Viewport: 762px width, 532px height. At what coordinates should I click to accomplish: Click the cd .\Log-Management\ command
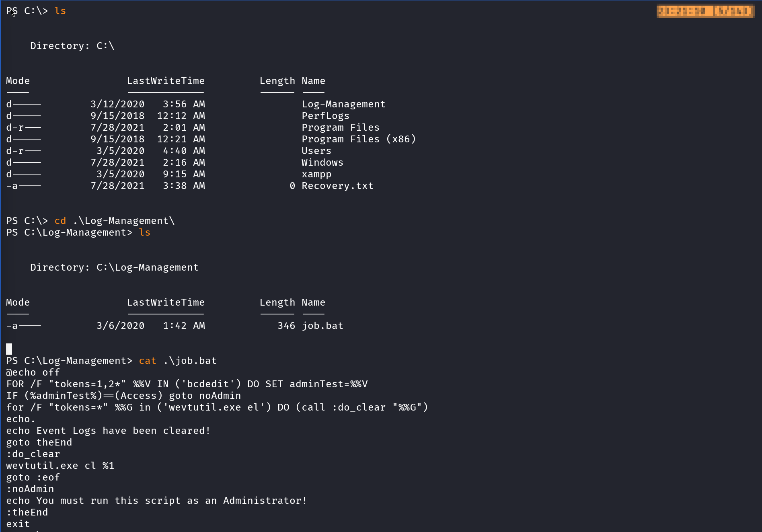click(114, 221)
